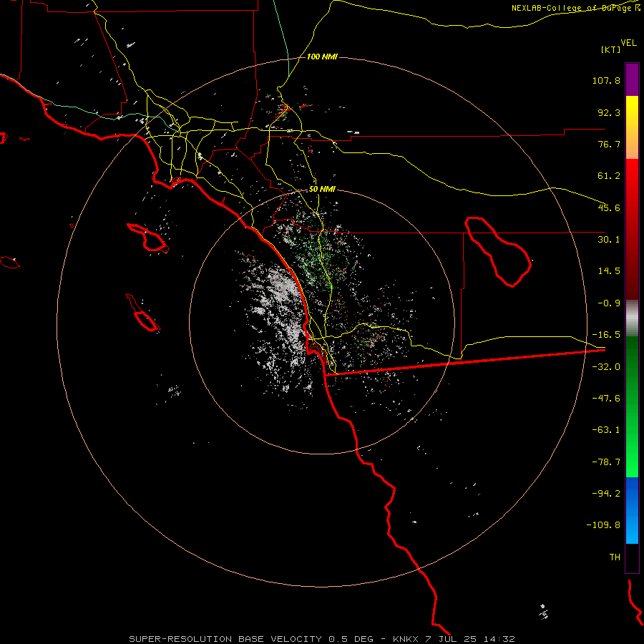Select the 76.7 legend value
This screenshot has height=644, width=644.
coord(609,144)
